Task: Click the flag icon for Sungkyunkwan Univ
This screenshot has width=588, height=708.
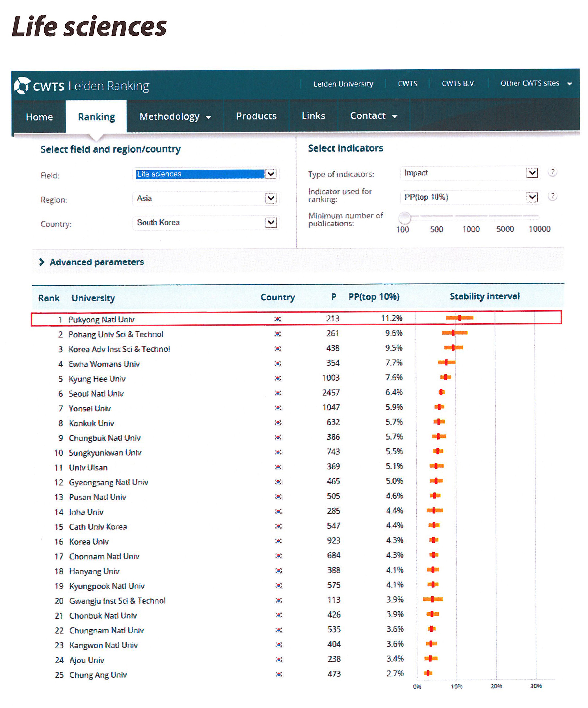Action: (278, 452)
